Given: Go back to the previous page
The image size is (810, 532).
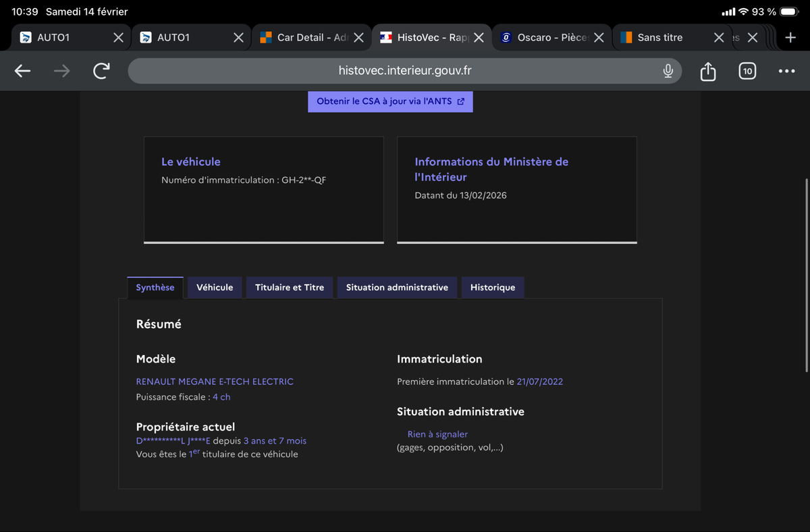Looking at the screenshot, I should point(23,71).
